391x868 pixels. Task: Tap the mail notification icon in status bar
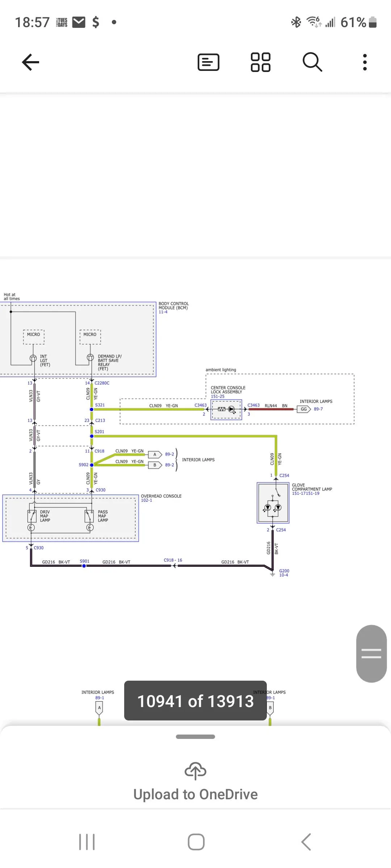pos(79,22)
